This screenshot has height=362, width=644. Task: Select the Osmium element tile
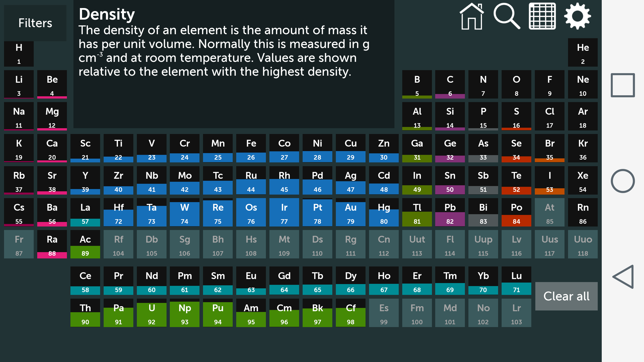pos(251,212)
